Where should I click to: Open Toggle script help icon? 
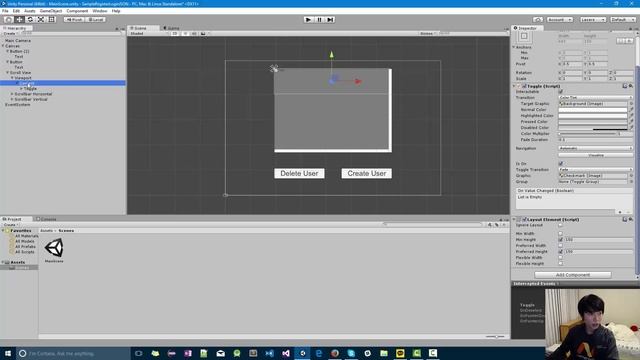point(624,86)
